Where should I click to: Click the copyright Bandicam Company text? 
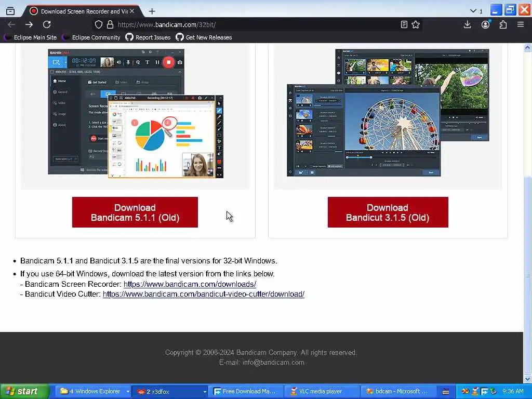click(261, 353)
